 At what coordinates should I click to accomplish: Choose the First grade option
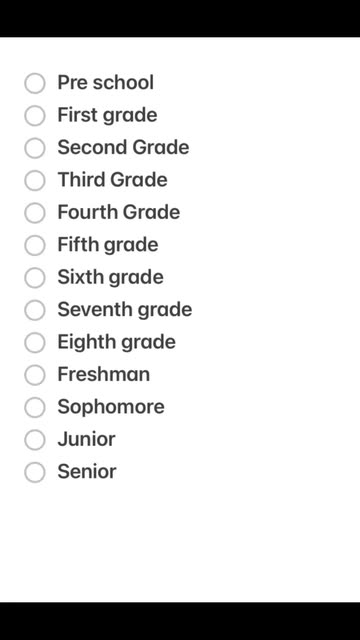click(35, 116)
